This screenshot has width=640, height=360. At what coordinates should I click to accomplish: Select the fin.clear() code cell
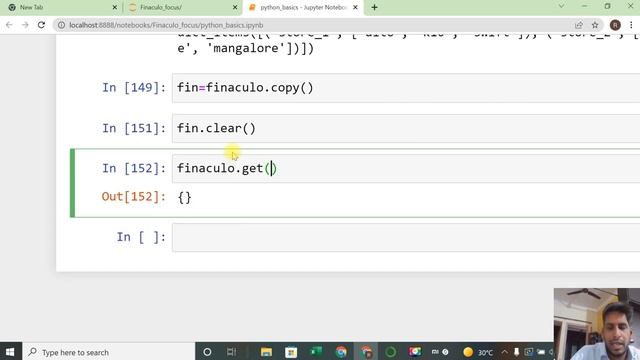coord(406,129)
